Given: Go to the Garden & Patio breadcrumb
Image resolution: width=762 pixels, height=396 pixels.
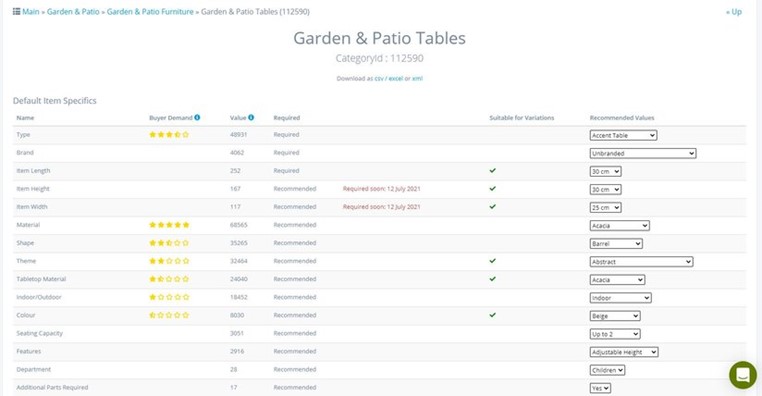Looking at the screenshot, I should pos(73,12).
